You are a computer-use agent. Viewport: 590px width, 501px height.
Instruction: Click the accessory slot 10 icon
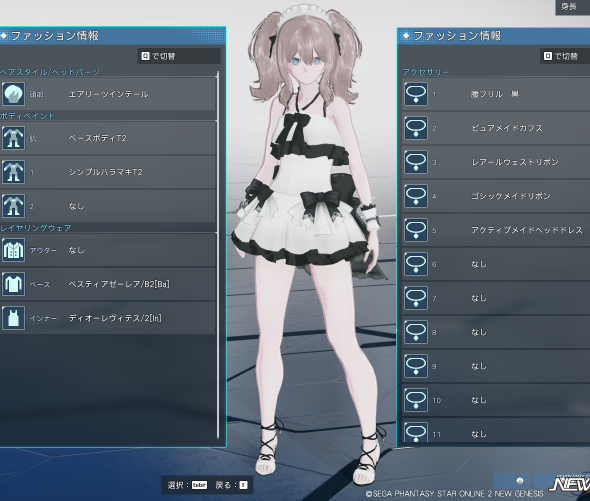[x=416, y=400]
